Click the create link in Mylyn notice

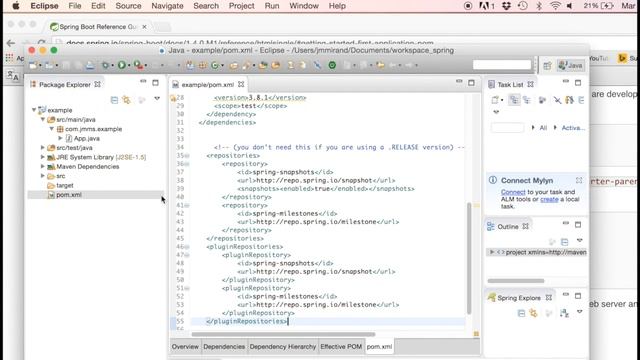point(549,199)
